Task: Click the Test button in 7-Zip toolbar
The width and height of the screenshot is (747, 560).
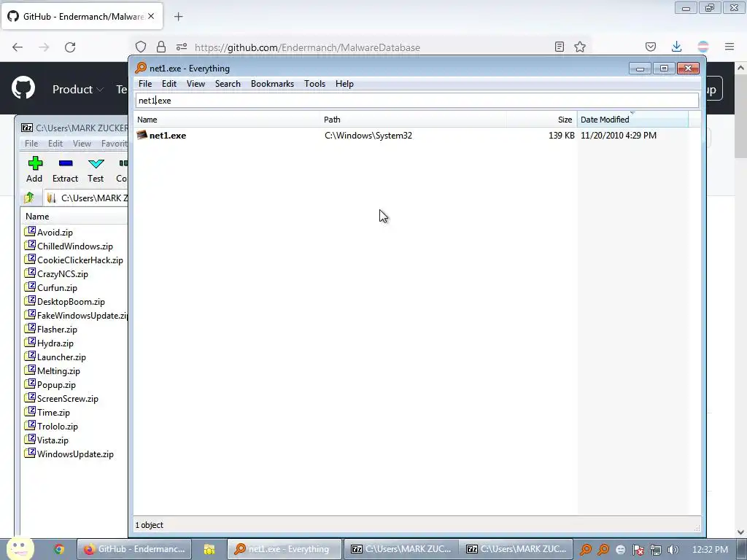Action: tap(96, 169)
